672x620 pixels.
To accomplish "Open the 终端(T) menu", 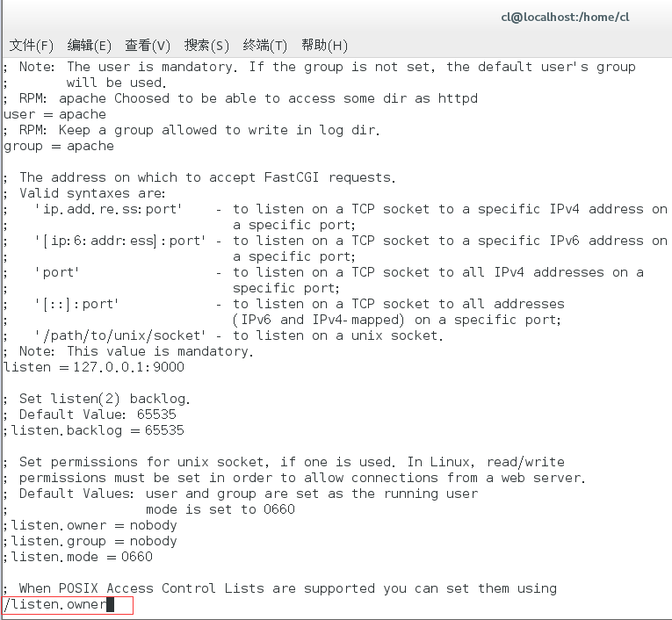I will pyautogui.click(x=265, y=46).
